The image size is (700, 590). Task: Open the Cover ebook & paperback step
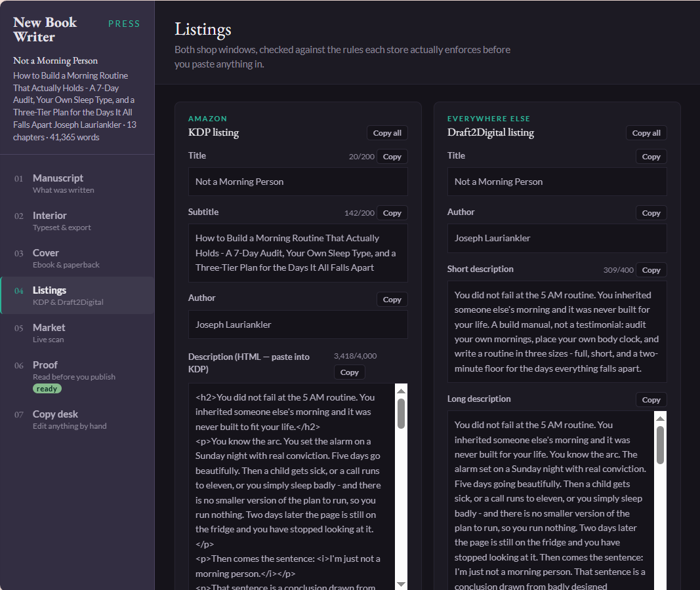pos(77,258)
